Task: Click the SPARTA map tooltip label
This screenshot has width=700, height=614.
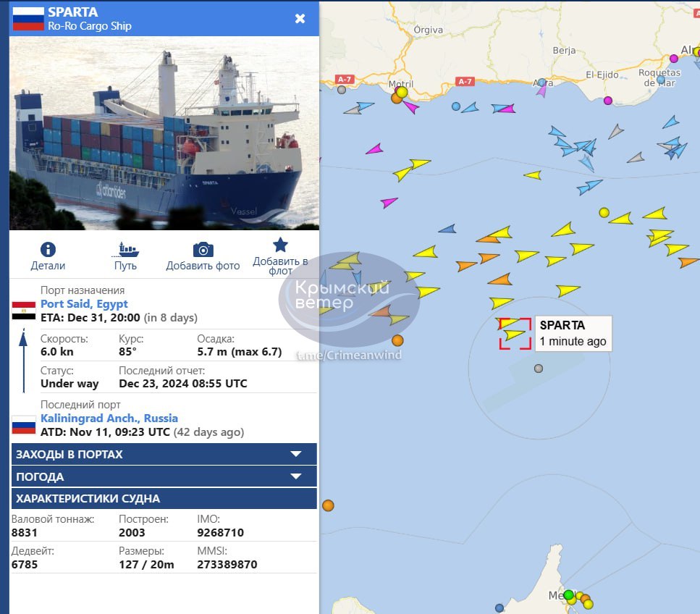Action: pyautogui.click(x=573, y=333)
